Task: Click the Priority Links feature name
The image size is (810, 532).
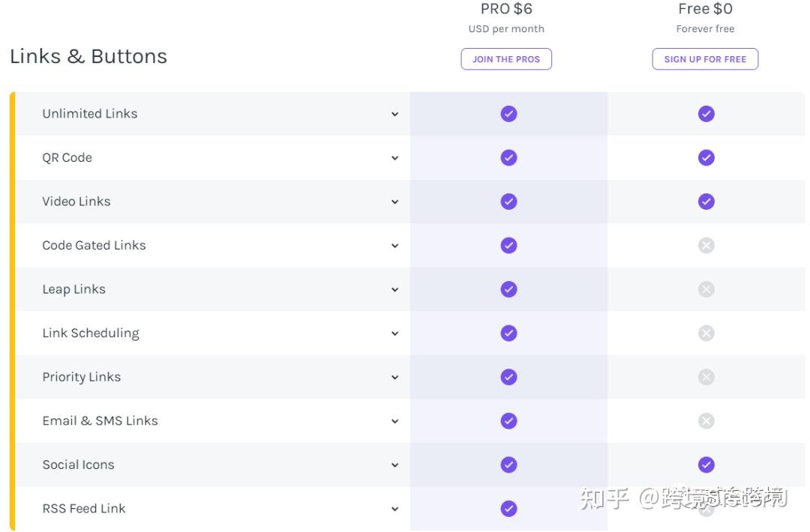Action: (x=81, y=377)
